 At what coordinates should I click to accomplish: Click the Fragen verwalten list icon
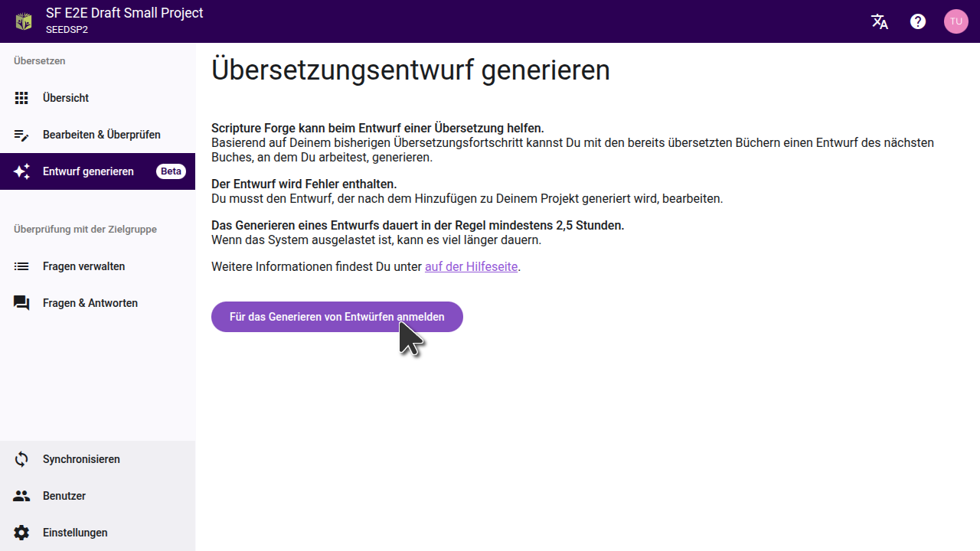click(x=21, y=266)
